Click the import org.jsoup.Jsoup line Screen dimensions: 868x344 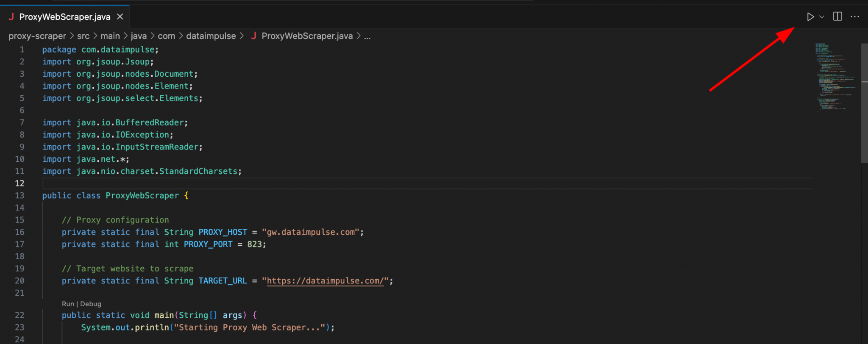click(x=98, y=62)
